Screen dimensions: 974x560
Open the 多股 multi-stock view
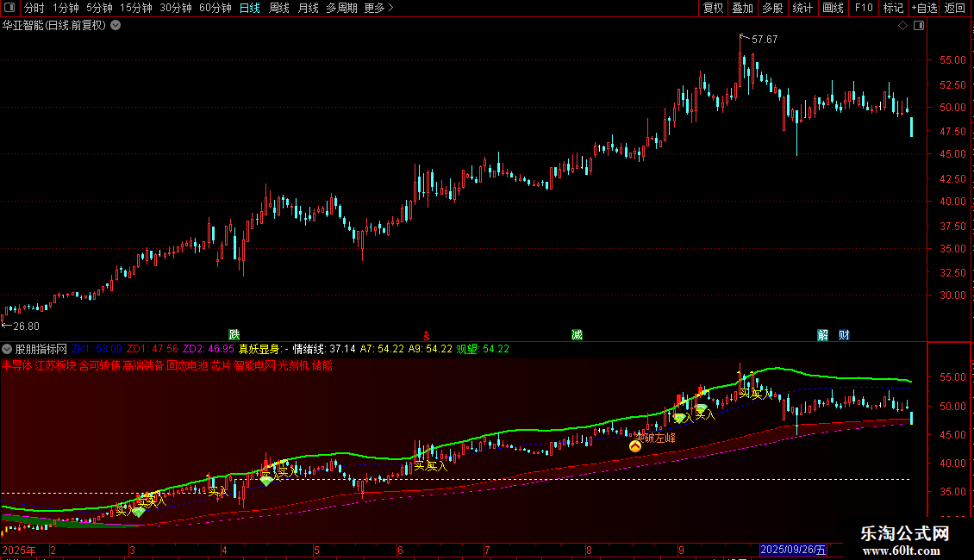tap(772, 8)
